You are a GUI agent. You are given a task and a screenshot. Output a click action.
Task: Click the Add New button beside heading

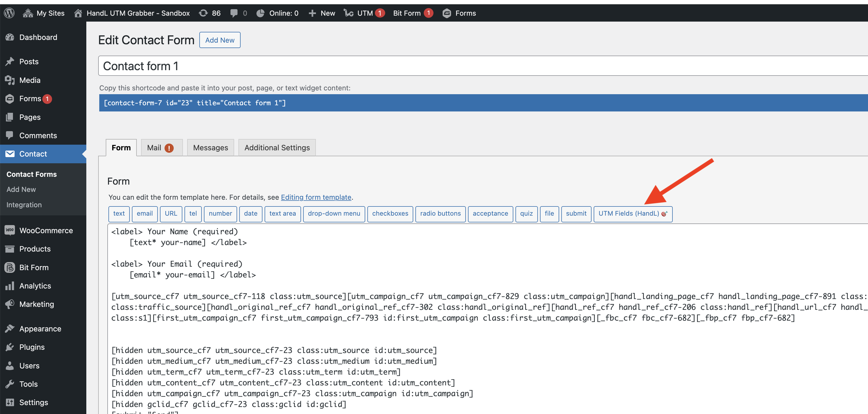coord(220,40)
